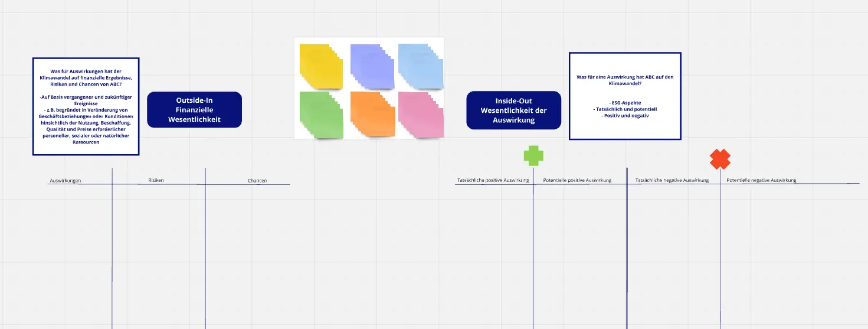Select the text box about Klimawandel financial effects
The image size is (868, 329).
click(86, 106)
